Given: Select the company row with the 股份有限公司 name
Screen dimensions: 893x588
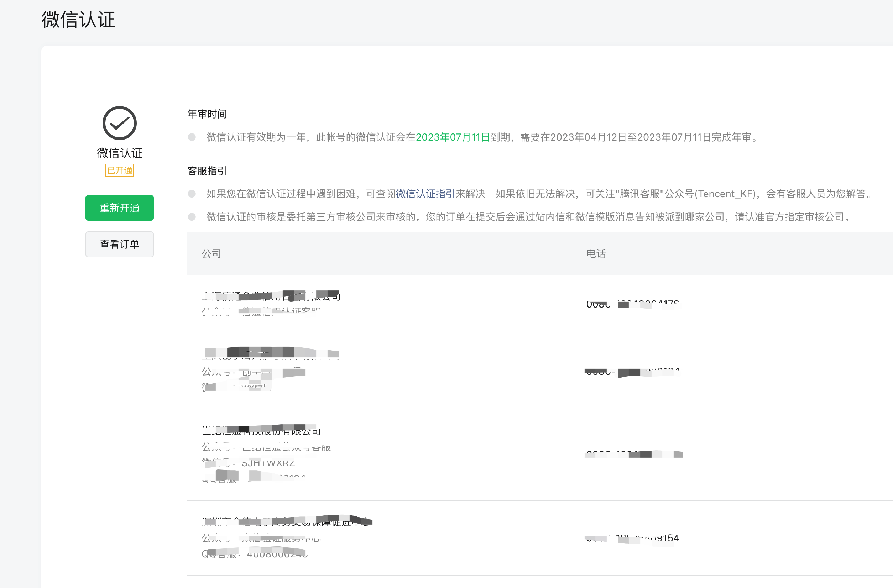Looking at the screenshot, I should [261, 431].
